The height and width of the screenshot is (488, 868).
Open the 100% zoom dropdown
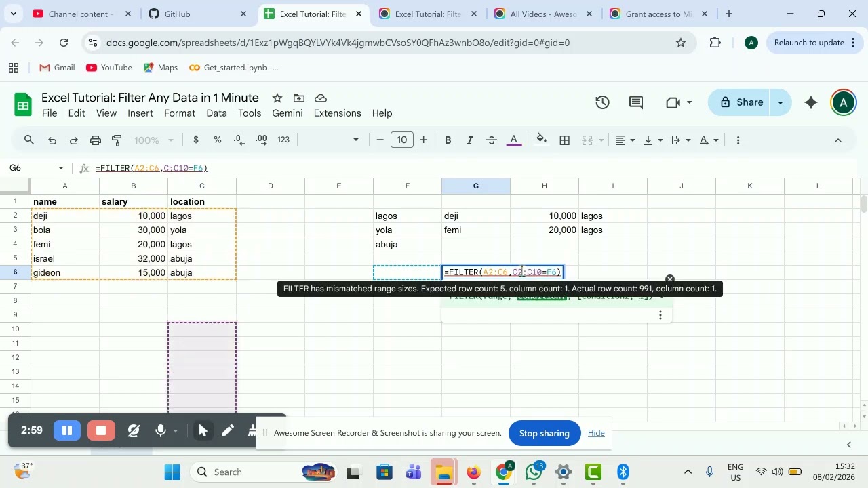tap(154, 140)
